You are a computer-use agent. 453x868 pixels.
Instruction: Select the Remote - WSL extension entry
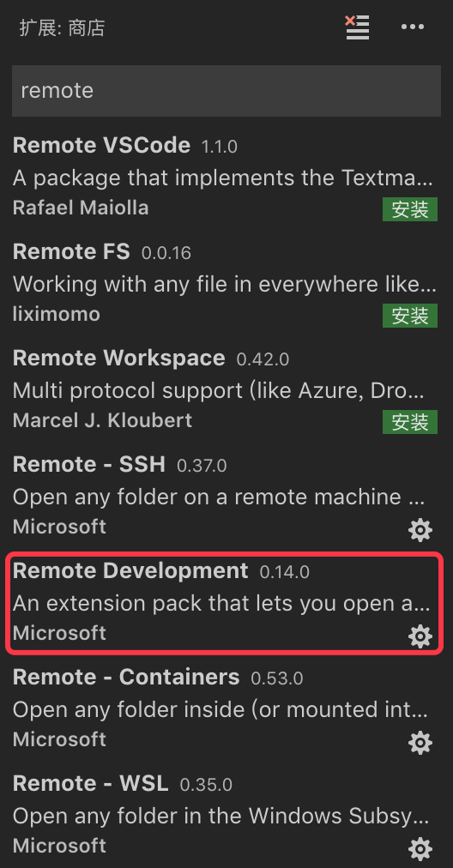pos(226,815)
